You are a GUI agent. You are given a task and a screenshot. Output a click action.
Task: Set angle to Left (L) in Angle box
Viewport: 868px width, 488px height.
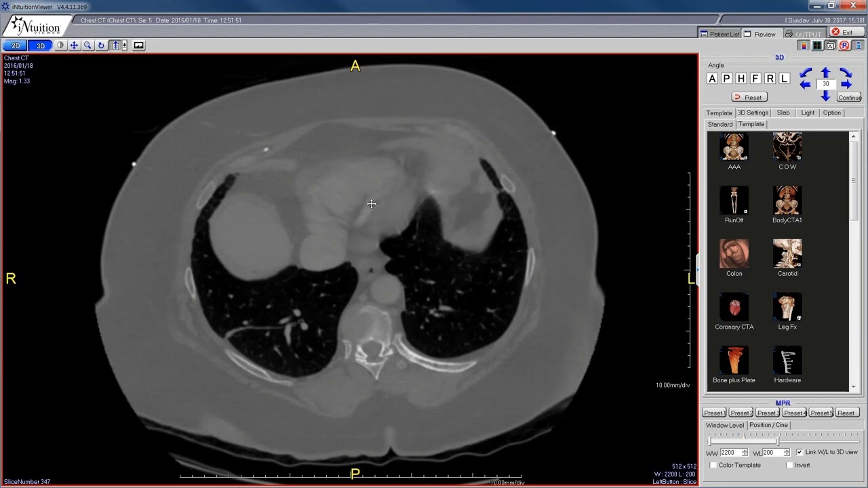[x=785, y=79]
